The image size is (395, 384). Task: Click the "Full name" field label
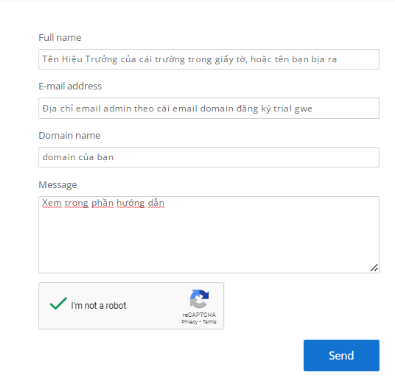point(60,38)
